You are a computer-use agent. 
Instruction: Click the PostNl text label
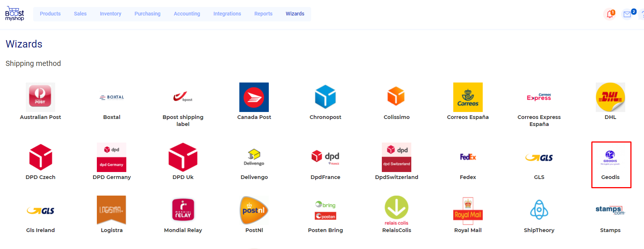[254, 230]
